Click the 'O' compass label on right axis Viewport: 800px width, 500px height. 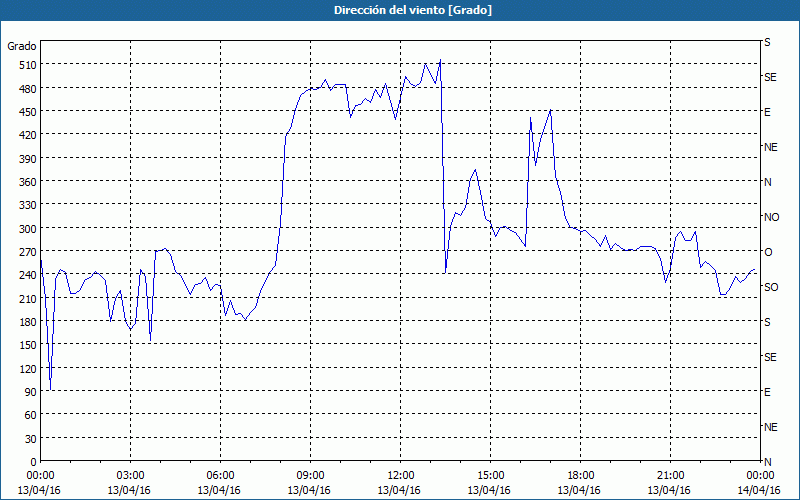click(x=768, y=252)
